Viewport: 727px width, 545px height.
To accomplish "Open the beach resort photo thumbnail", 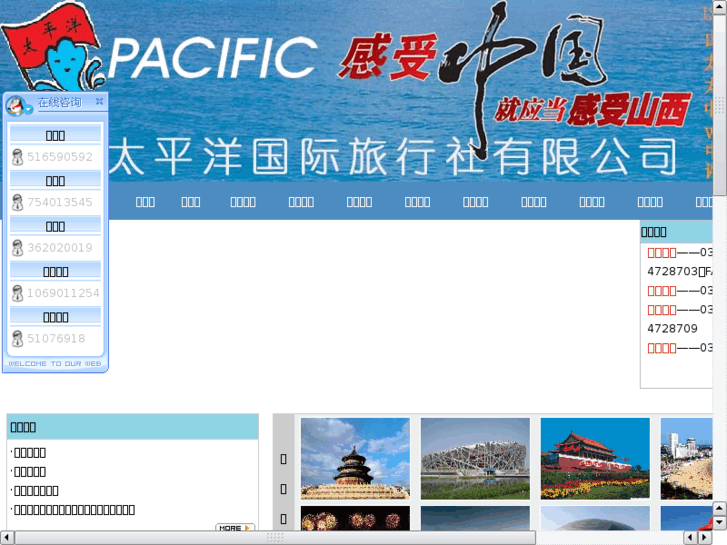I will 686,459.
